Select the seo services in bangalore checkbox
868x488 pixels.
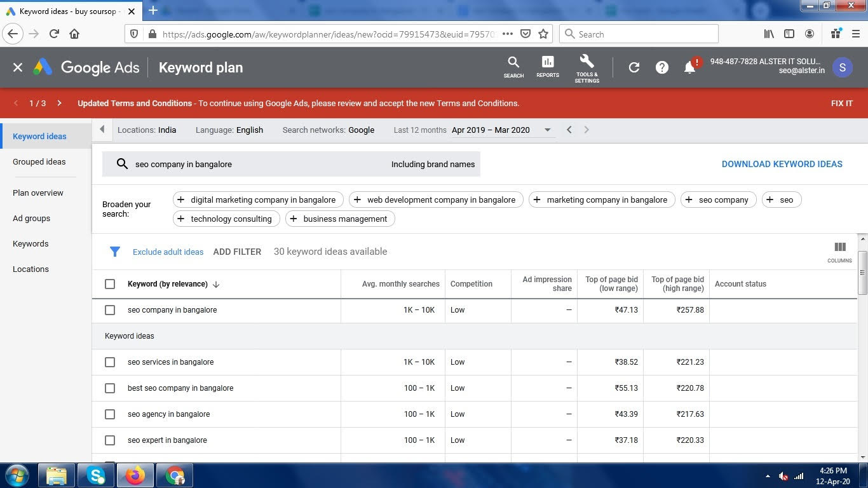[110, 362]
